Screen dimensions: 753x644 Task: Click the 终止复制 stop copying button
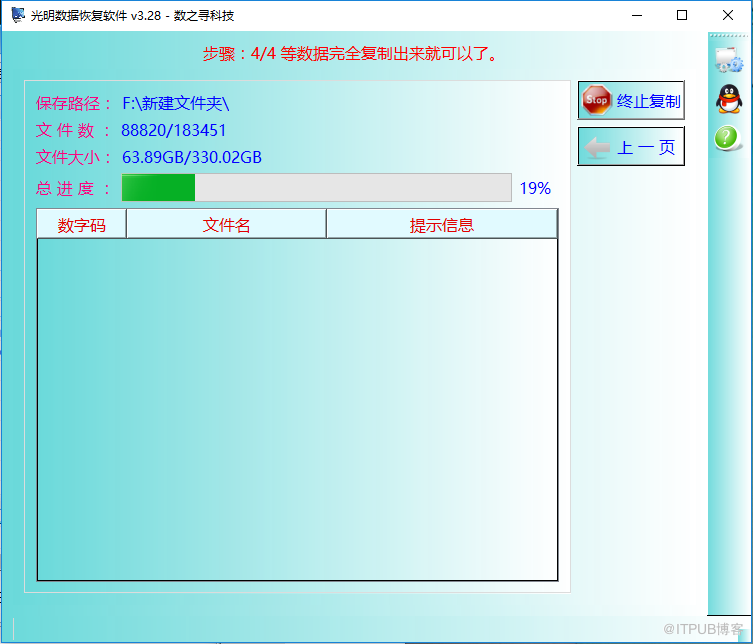(x=631, y=100)
